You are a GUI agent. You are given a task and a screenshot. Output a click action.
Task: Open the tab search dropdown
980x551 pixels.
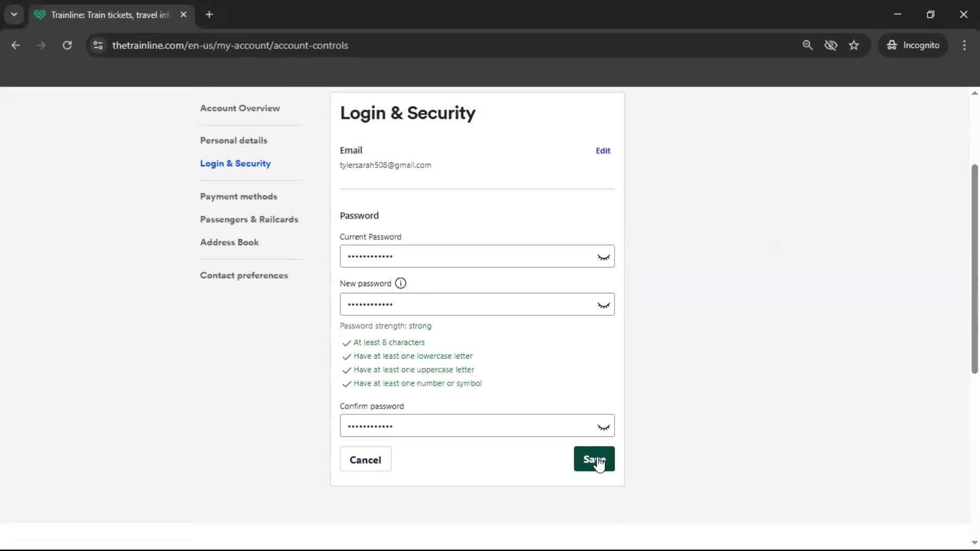[14, 14]
